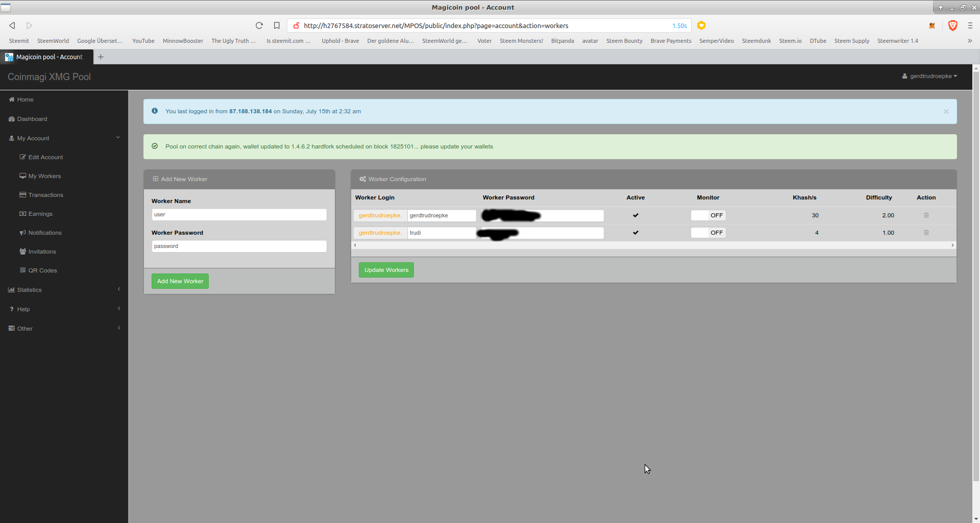Open the MetaMask fox extension icon
The image size is (980, 523).
pyautogui.click(x=932, y=26)
